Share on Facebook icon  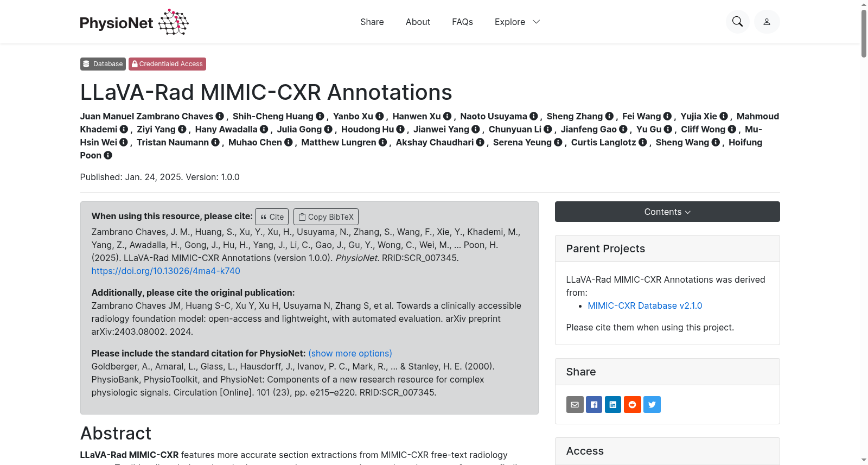[x=594, y=405]
